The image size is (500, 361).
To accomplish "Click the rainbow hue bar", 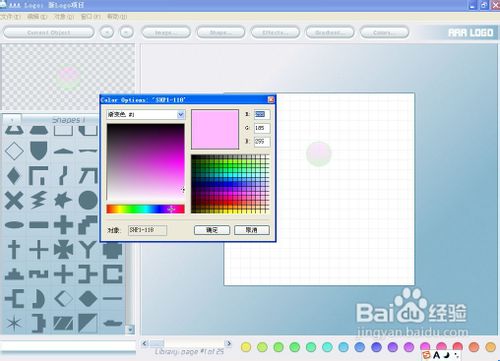I will (x=145, y=209).
